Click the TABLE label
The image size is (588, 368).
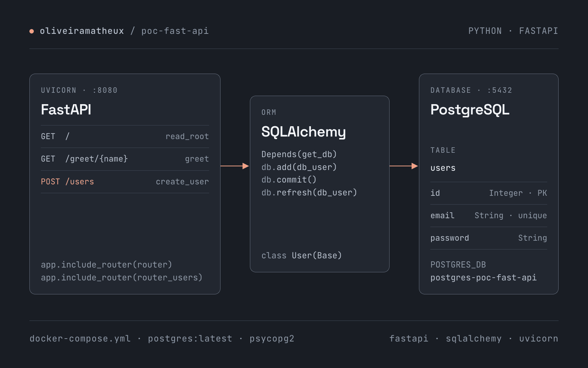coord(443,150)
